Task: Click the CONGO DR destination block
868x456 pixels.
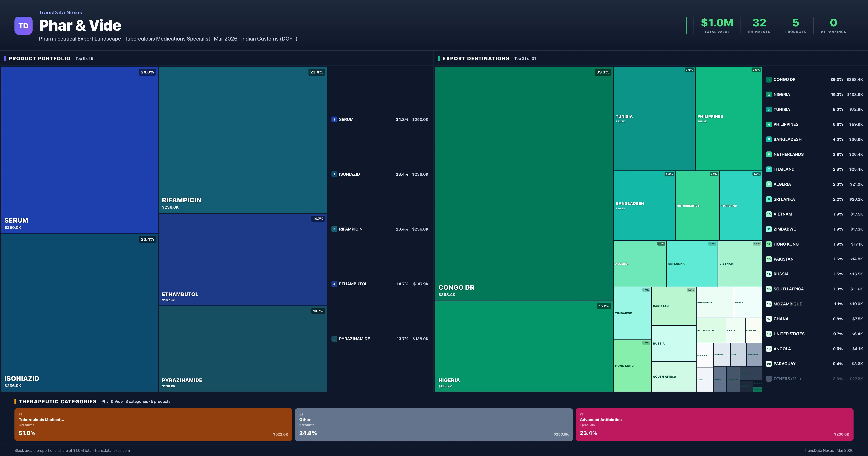Action: [524, 183]
